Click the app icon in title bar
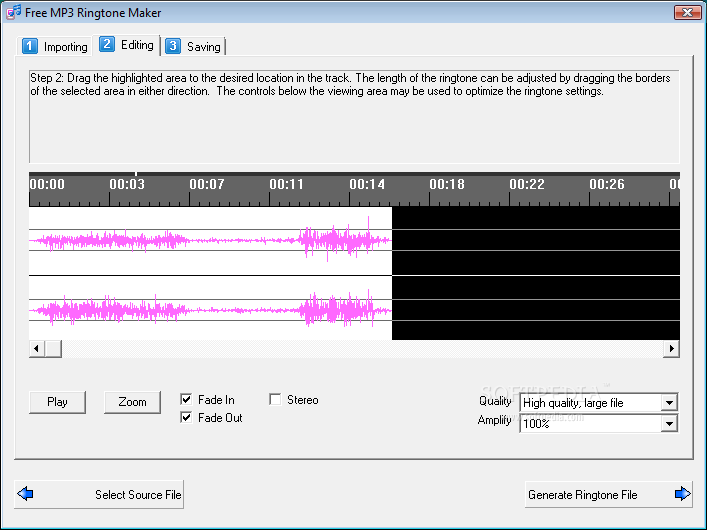 point(13,12)
